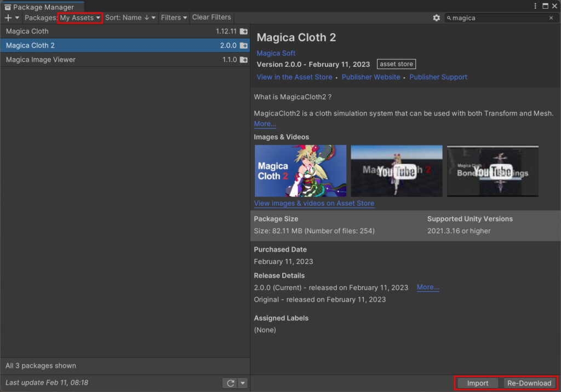Click the first Magica Cloth 2 video thumbnail
Screen dimensions: 561x392
point(300,170)
